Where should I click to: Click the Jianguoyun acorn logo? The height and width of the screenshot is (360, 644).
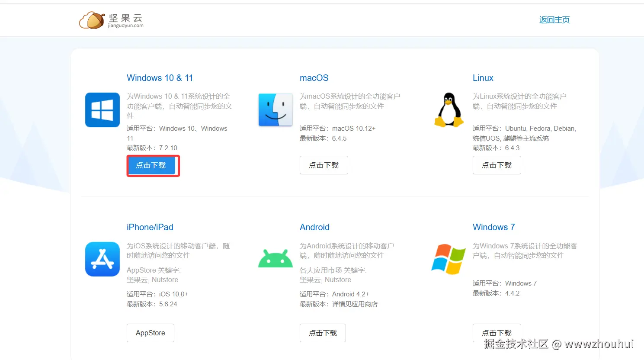click(x=111, y=20)
